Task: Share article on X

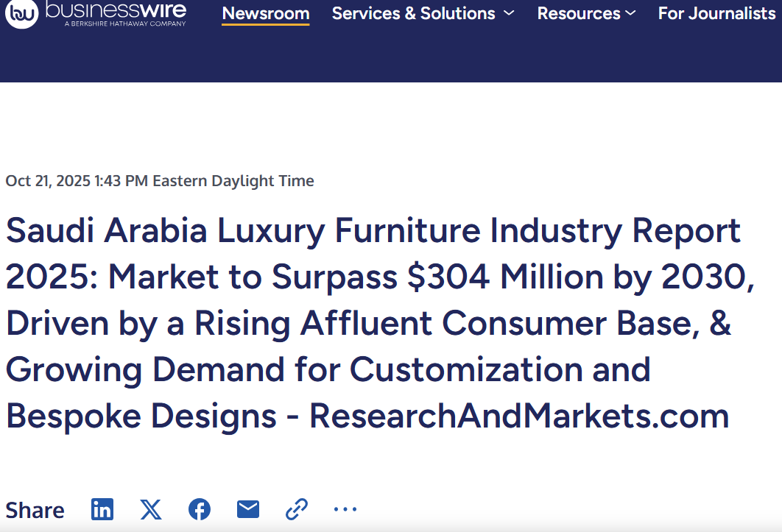Action: 151,509
